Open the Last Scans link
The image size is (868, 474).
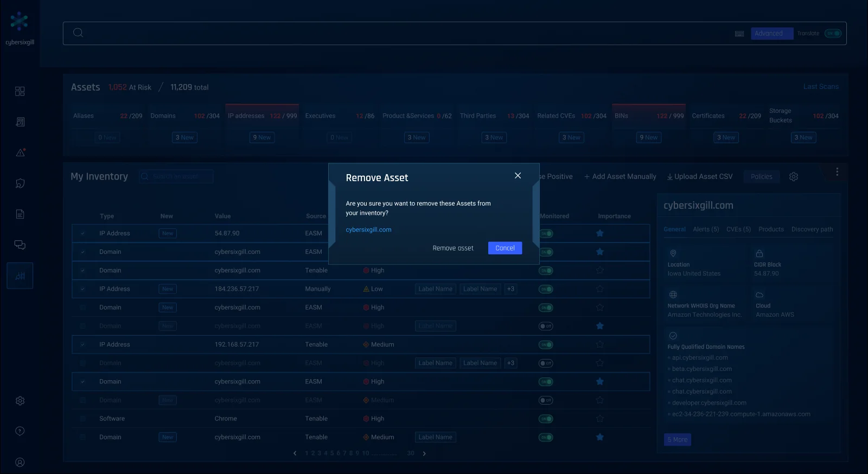tap(821, 87)
